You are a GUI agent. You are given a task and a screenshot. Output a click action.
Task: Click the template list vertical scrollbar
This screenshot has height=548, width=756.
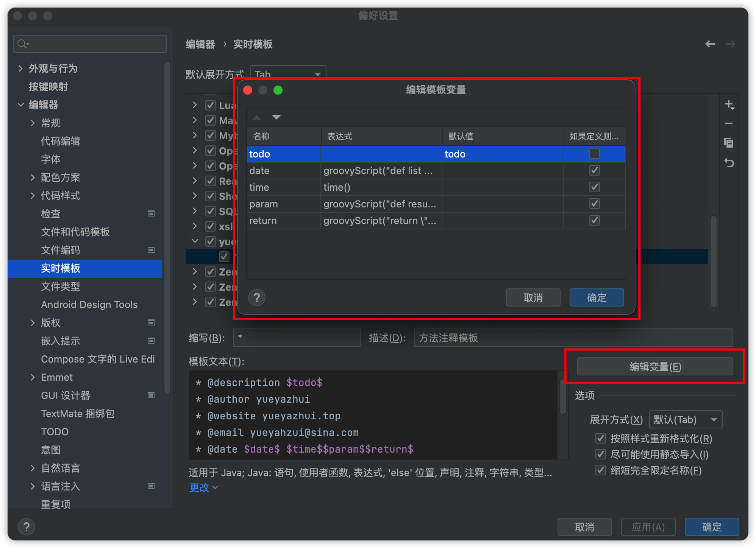tap(714, 261)
